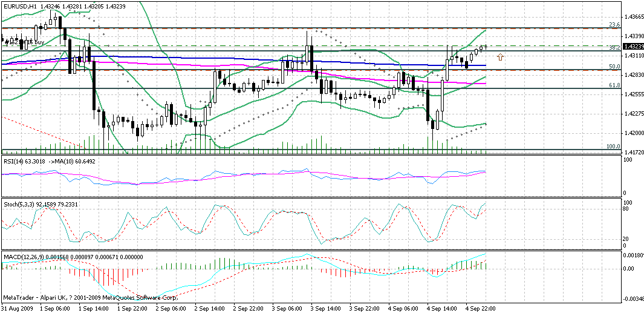Click the 20 level on Stochastic scale
The image size is (644, 313).
point(625,239)
